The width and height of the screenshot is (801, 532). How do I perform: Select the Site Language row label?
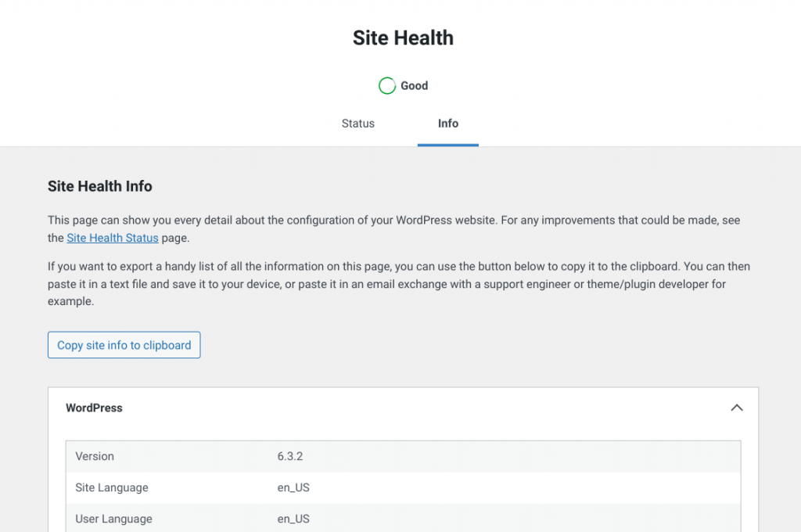(x=112, y=487)
